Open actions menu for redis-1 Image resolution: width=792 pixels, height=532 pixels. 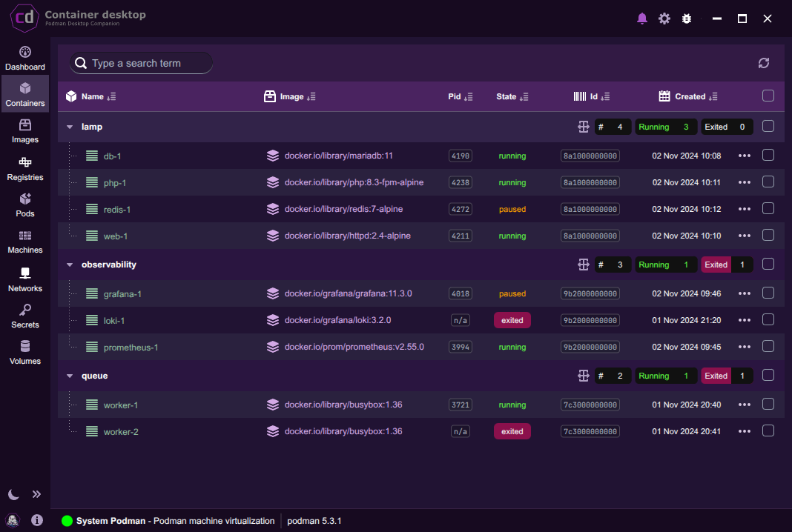point(745,209)
